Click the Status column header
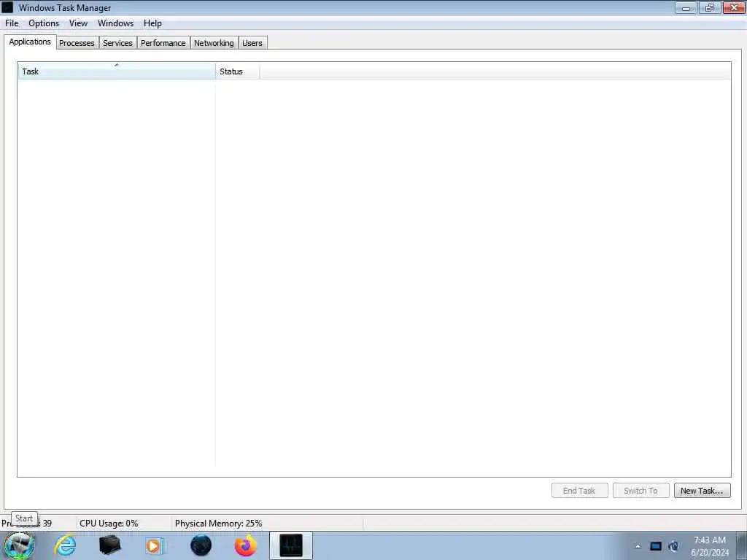747x560 pixels. [x=237, y=71]
